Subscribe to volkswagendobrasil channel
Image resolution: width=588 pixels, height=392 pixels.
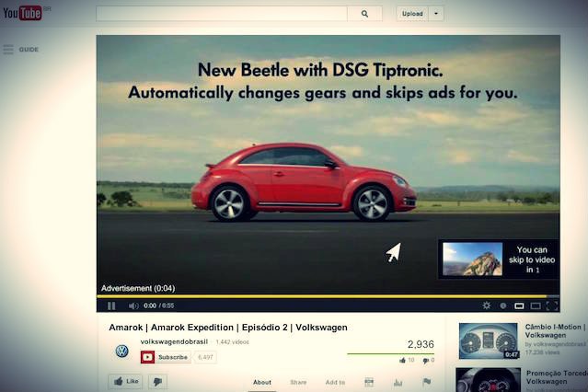coord(166,357)
